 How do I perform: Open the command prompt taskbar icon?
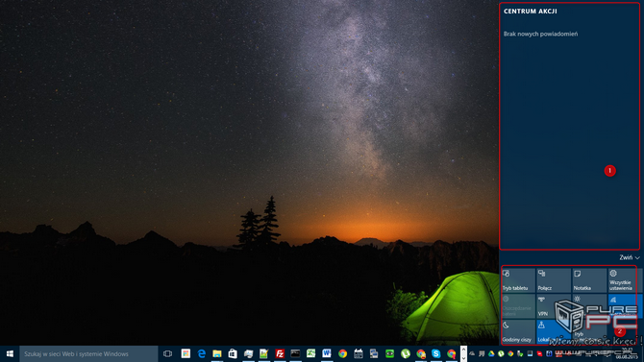coord(295,353)
